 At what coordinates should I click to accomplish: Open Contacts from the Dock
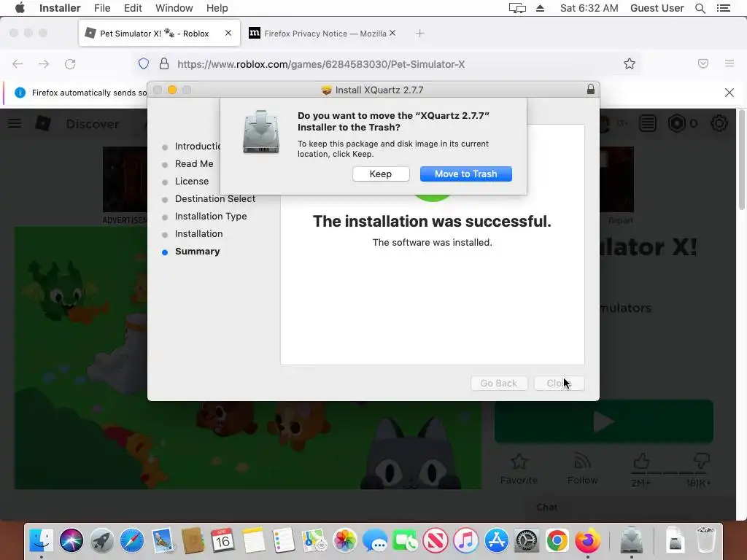click(x=193, y=540)
